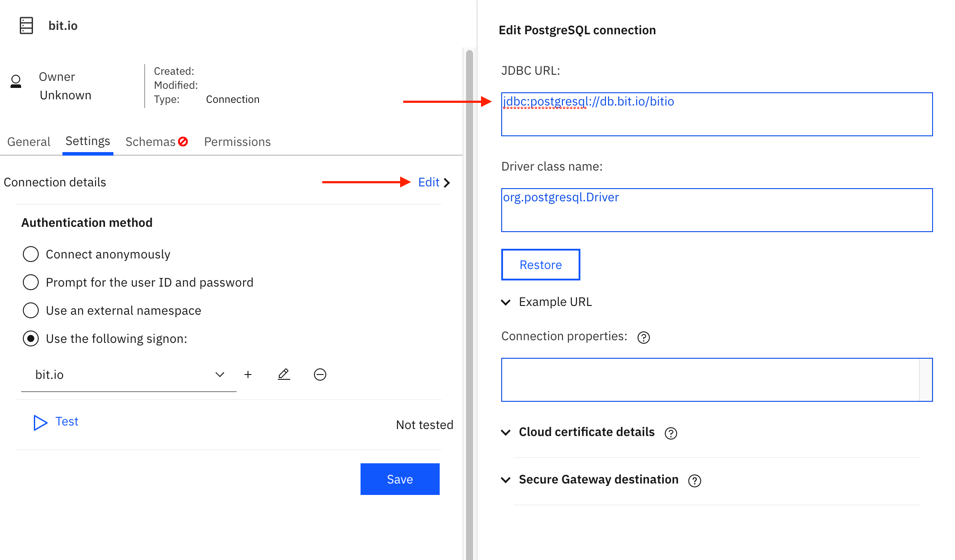Click the bit.io data server icon
The width and height of the screenshot is (955, 560).
[26, 25]
